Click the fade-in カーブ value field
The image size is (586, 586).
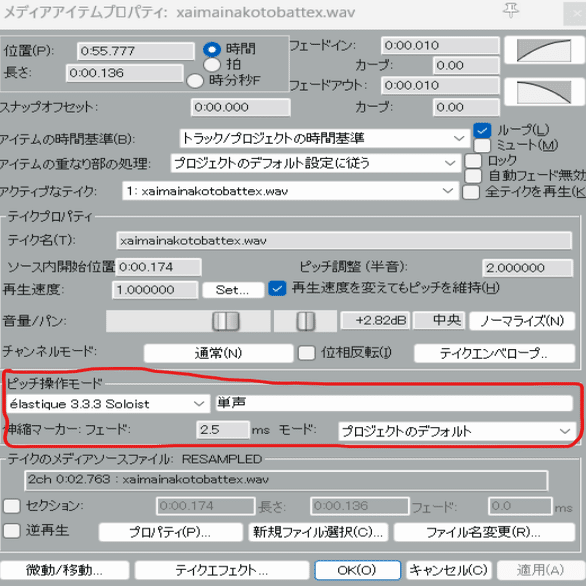pyautogui.click(x=466, y=65)
